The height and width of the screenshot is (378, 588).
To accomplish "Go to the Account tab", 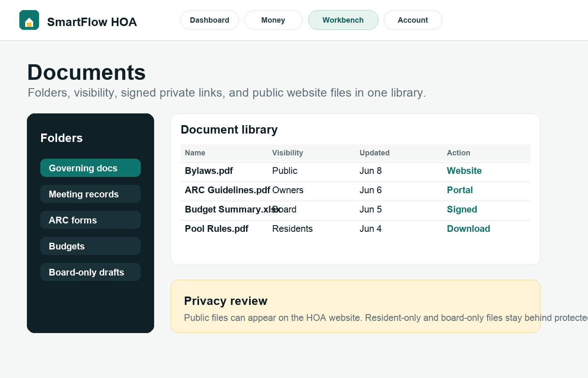I will pyautogui.click(x=413, y=20).
